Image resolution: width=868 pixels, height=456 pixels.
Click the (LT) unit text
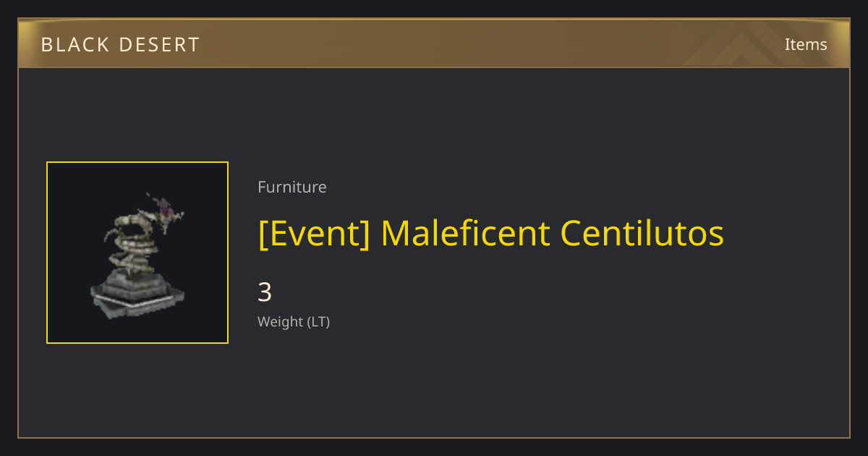pyautogui.click(x=318, y=321)
